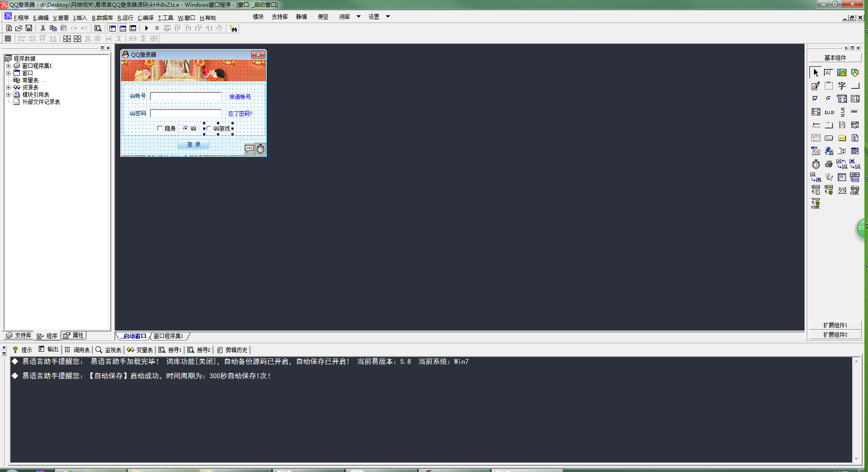Toggle the 隐身 checkbox in the form

pyautogui.click(x=160, y=128)
